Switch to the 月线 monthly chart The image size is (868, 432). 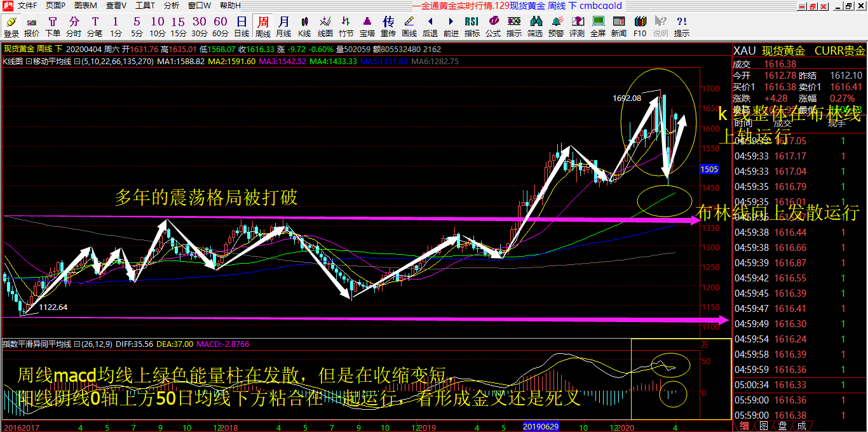(x=283, y=27)
